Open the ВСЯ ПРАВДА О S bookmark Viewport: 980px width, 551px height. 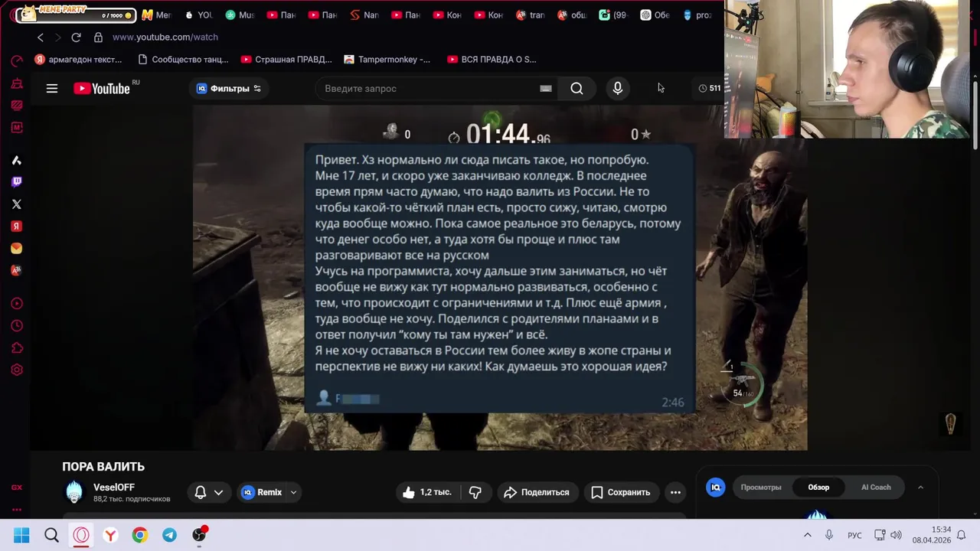tap(492, 59)
